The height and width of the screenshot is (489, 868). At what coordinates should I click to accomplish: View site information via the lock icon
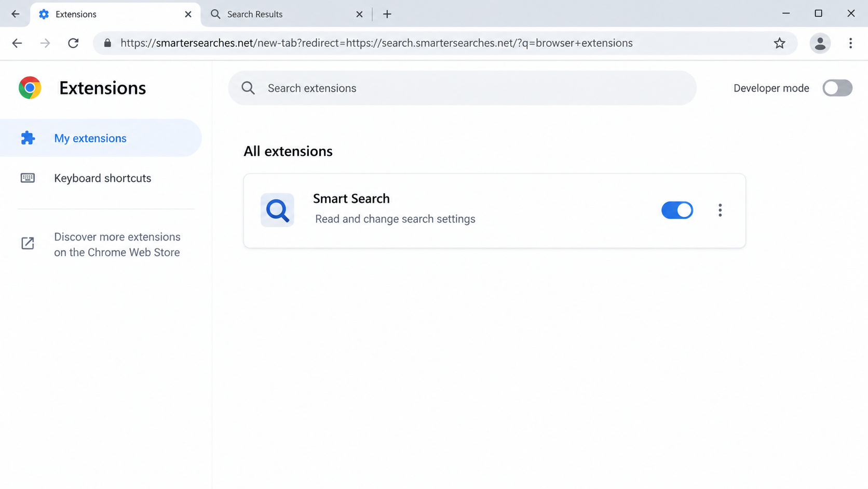pyautogui.click(x=107, y=43)
